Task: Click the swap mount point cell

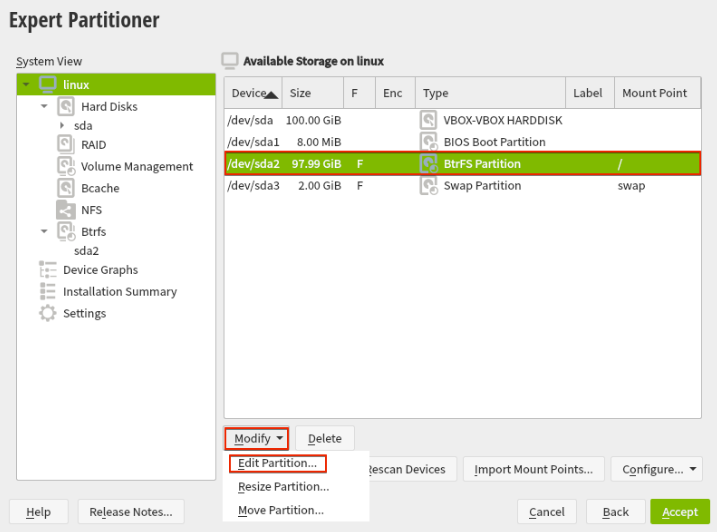Action: [631, 186]
